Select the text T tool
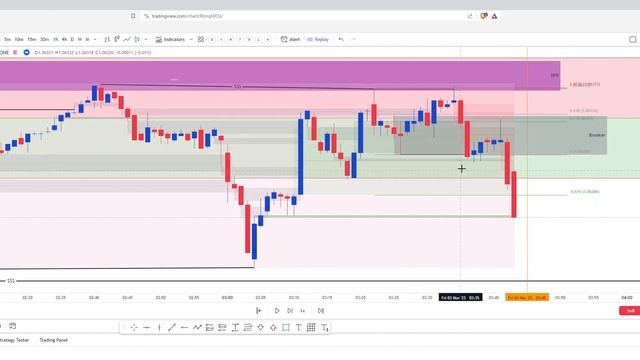Viewport: 640px width, 360px height. click(x=298, y=327)
